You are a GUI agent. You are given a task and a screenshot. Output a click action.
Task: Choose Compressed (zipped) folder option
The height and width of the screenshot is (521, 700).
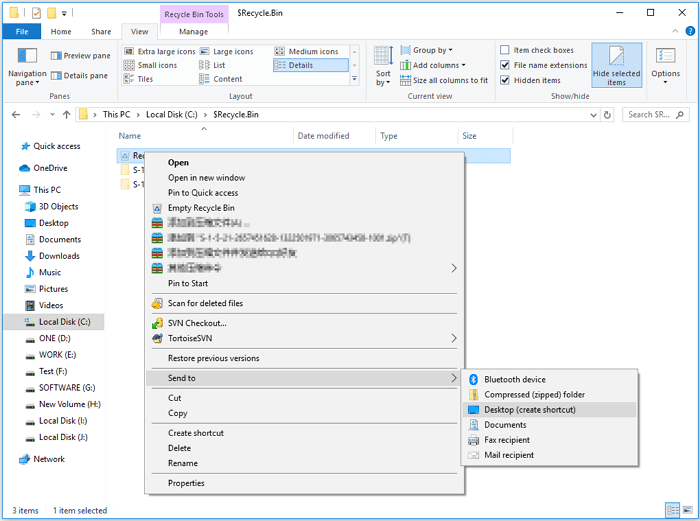(x=534, y=395)
